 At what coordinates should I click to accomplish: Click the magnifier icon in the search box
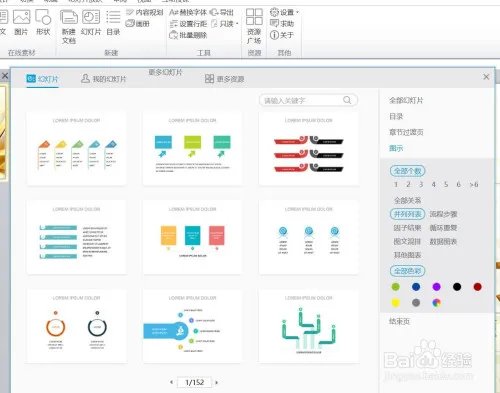click(x=347, y=100)
